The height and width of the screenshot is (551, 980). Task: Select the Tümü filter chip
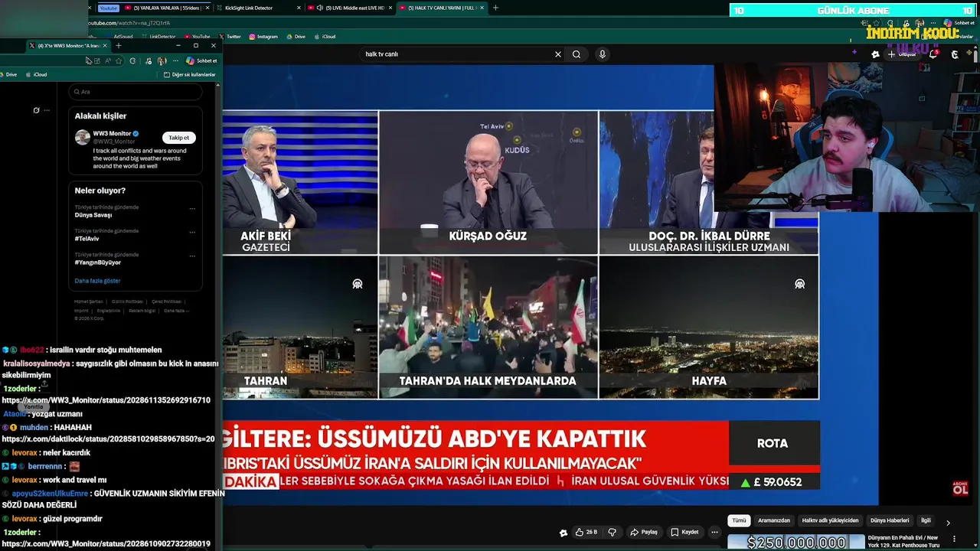pos(739,520)
